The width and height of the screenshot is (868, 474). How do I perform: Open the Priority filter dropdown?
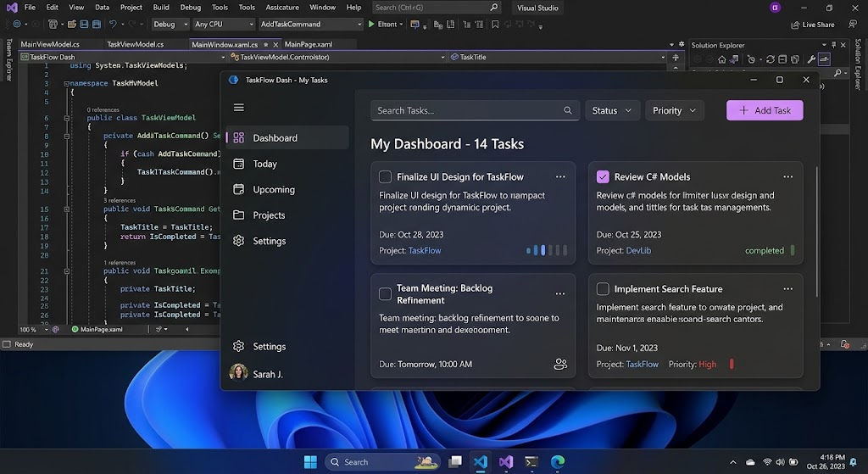[674, 111]
